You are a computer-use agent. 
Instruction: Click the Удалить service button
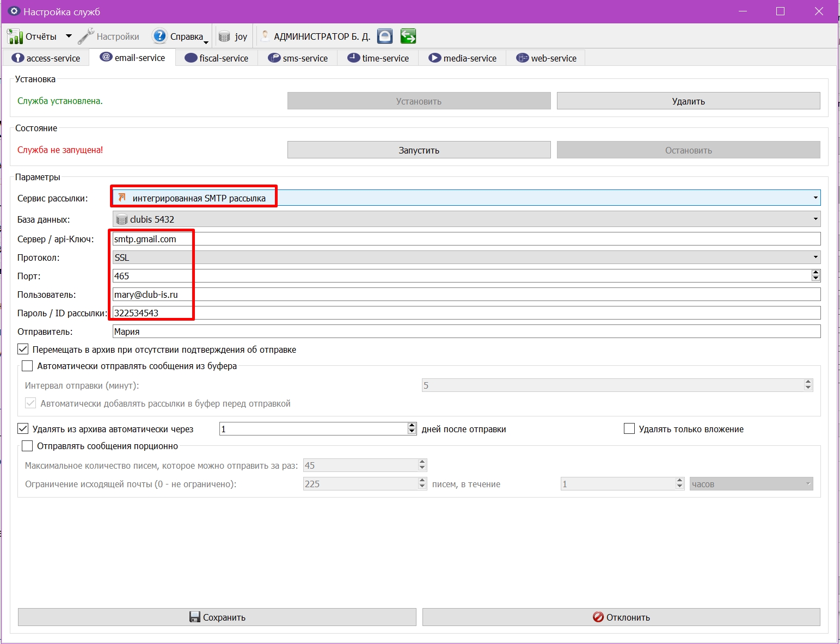pyautogui.click(x=689, y=101)
